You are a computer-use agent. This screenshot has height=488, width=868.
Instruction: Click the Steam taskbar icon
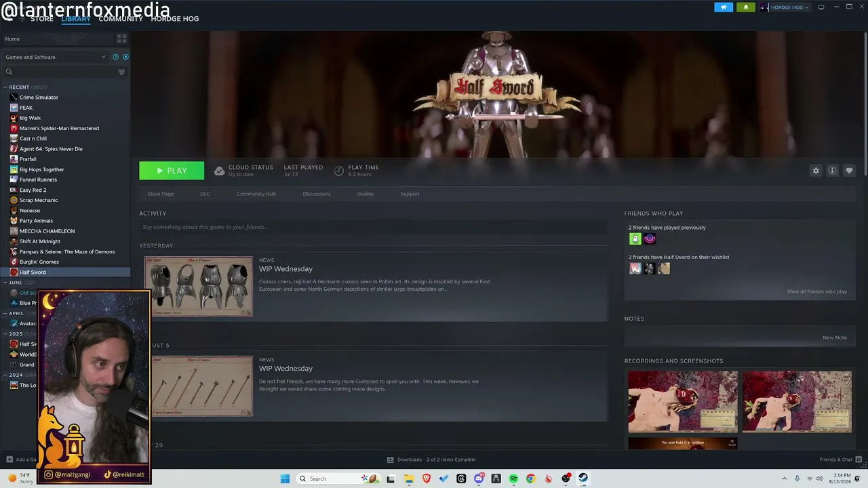pos(583,479)
